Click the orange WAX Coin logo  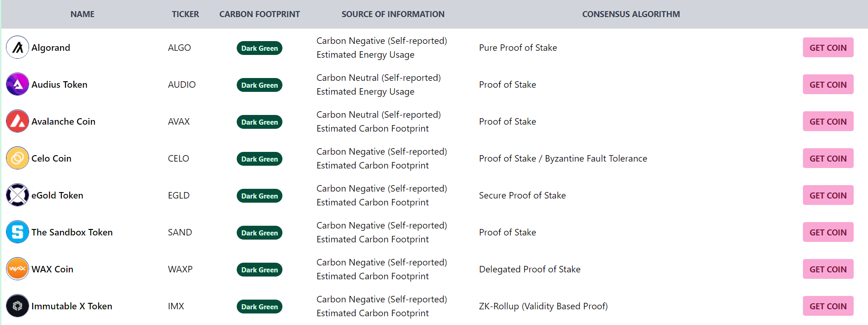(x=18, y=269)
